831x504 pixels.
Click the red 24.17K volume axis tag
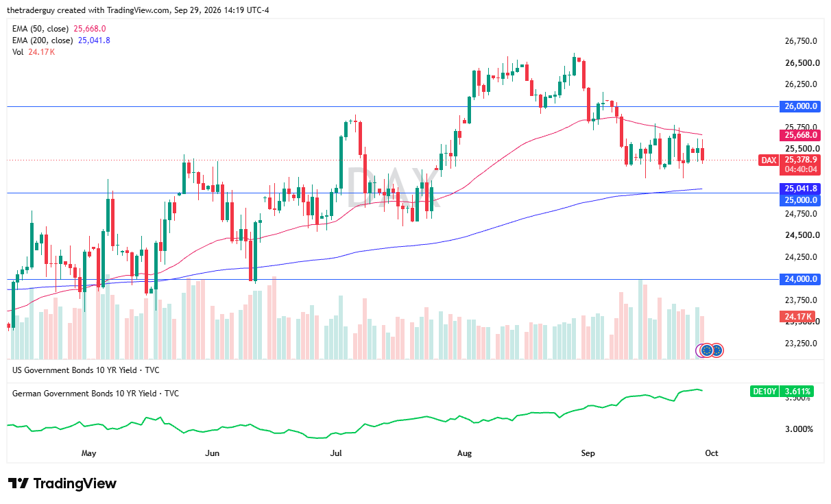(x=797, y=317)
